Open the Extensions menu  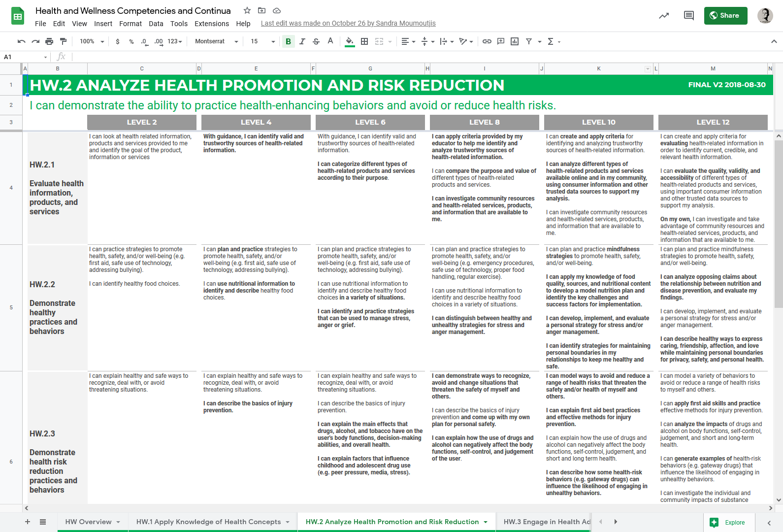(211, 24)
